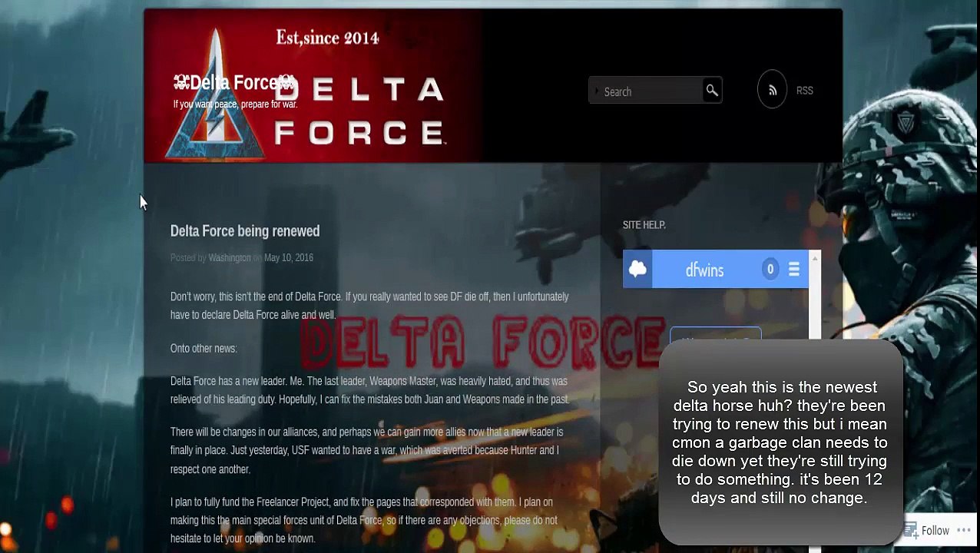Click the paragraph mentioning the Freelancer Project
This screenshot has width=980, height=553.
pos(364,520)
